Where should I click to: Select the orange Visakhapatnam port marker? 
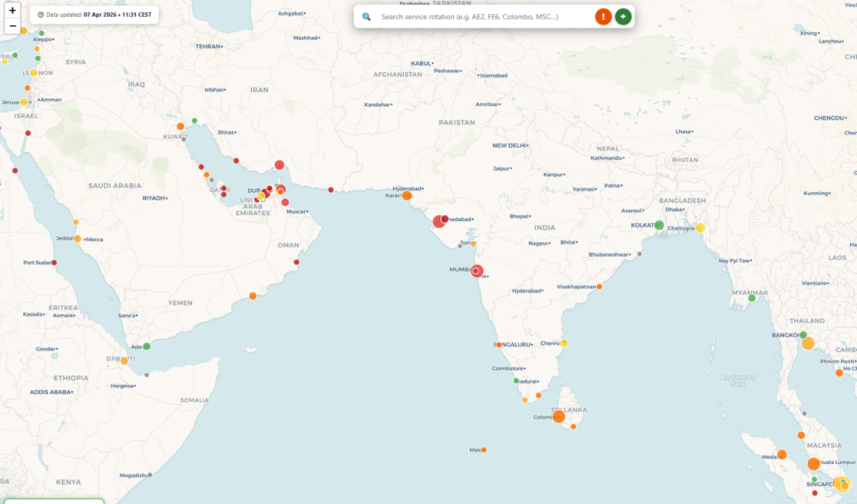(x=599, y=287)
